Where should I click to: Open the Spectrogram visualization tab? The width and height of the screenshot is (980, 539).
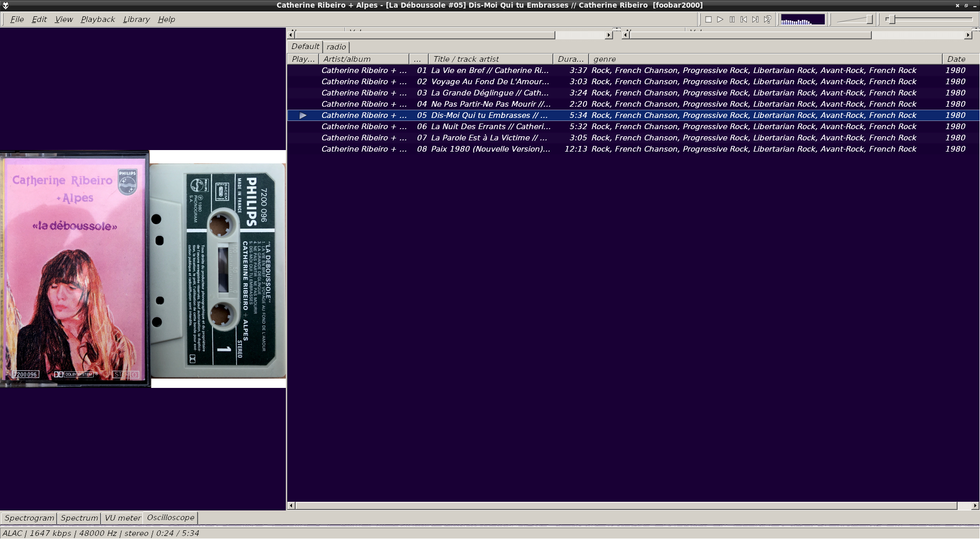pyautogui.click(x=29, y=518)
